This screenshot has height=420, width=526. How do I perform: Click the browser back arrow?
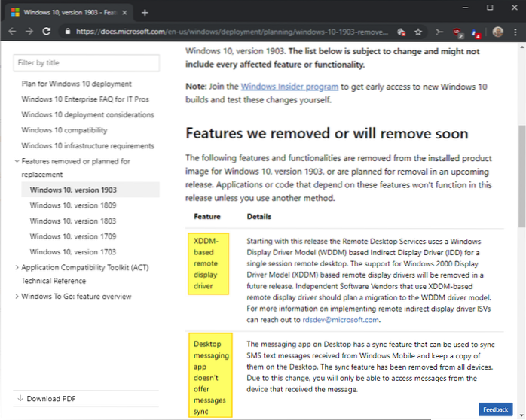[11, 32]
